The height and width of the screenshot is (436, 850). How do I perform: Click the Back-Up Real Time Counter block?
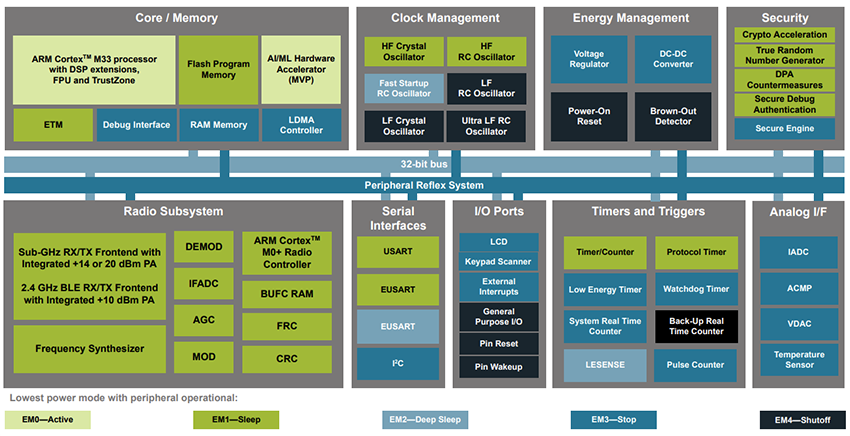pos(695,325)
